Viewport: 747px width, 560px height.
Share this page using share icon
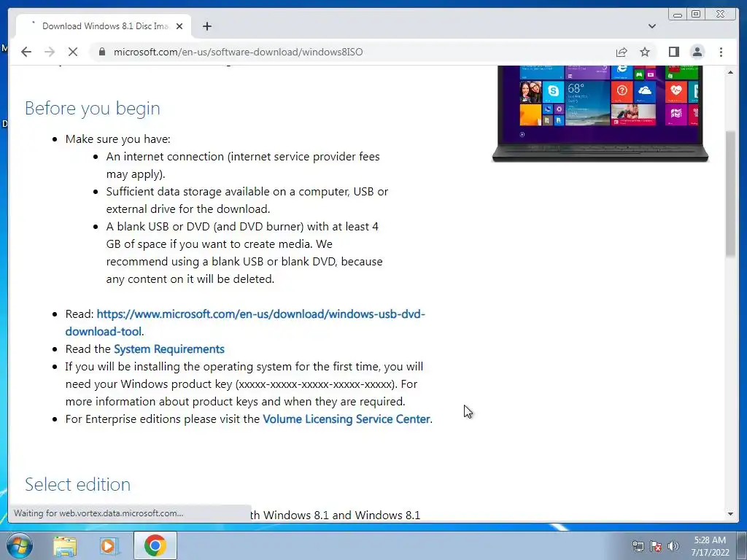pyautogui.click(x=622, y=52)
